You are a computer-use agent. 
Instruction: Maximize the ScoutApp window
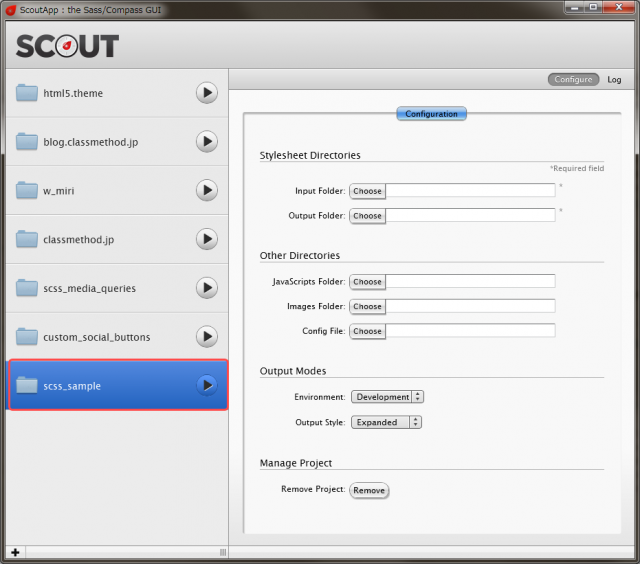(593, 7)
